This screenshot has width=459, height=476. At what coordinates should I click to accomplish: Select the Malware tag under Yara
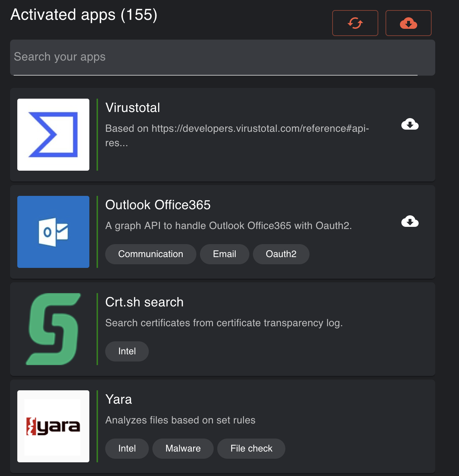tap(183, 448)
